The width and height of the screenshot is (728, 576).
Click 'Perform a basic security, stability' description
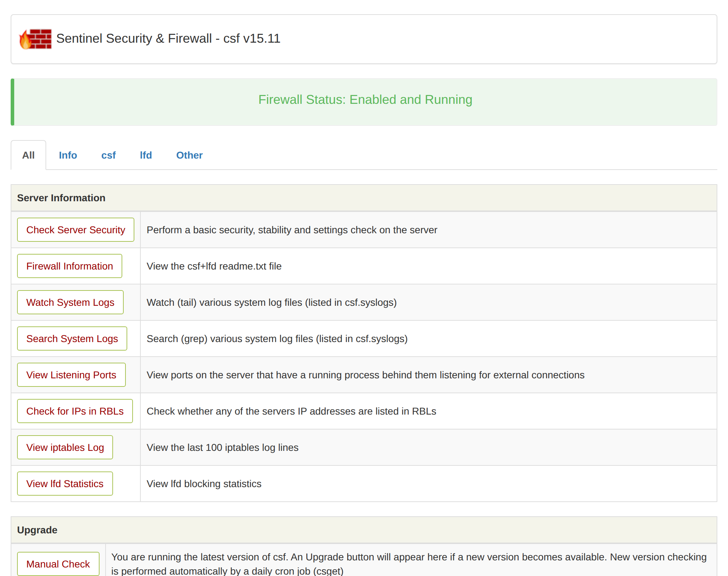(292, 230)
